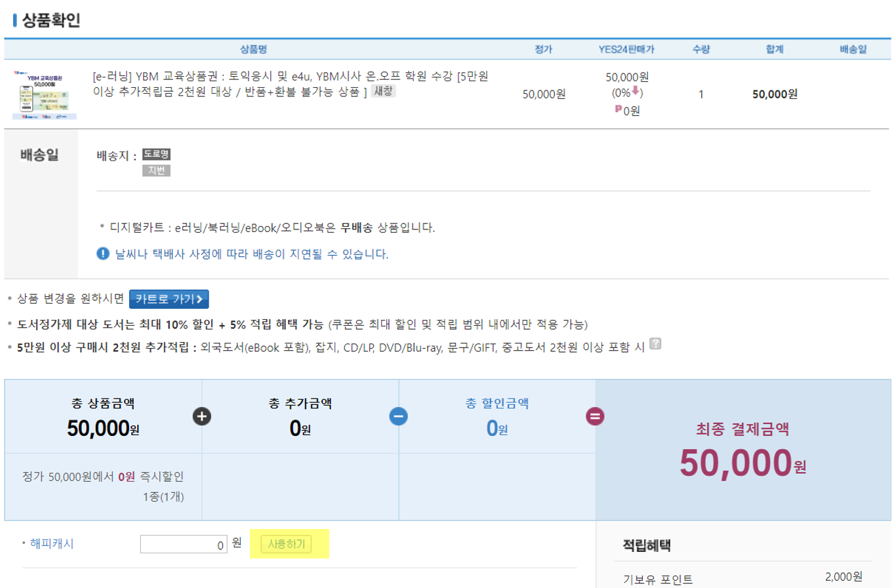This screenshot has height=588, width=892.
Task: Click the 5만원 이상 구매시 추가적립 notice
Action: pyautogui.click(x=331, y=347)
